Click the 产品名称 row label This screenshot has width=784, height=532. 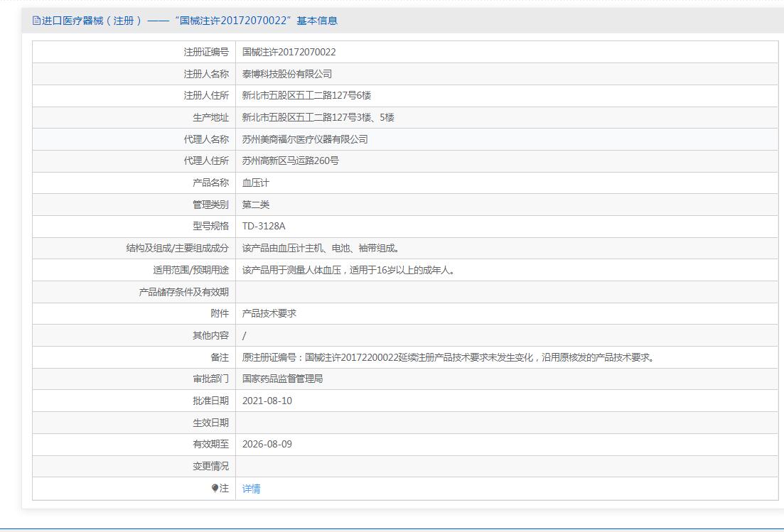pyautogui.click(x=210, y=183)
